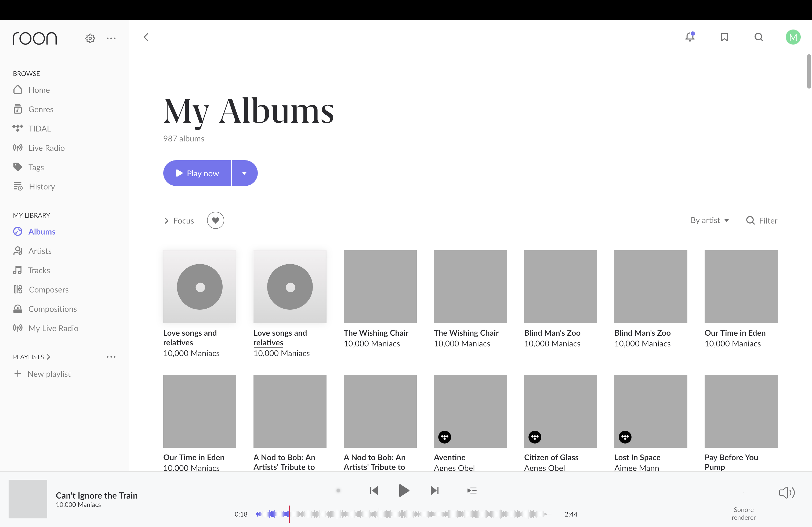Toggle the favorites heart filter
The height and width of the screenshot is (527, 812).
pyautogui.click(x=215, y=220)
